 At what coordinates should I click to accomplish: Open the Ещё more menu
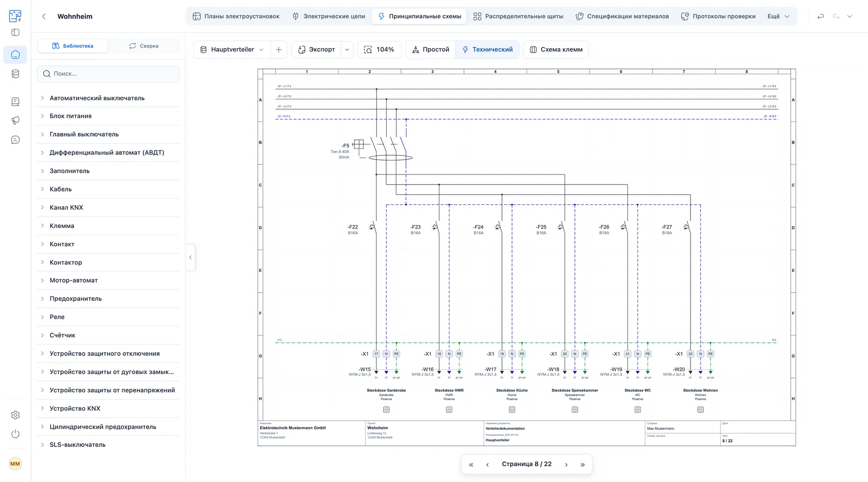click(x=778, y=16)
